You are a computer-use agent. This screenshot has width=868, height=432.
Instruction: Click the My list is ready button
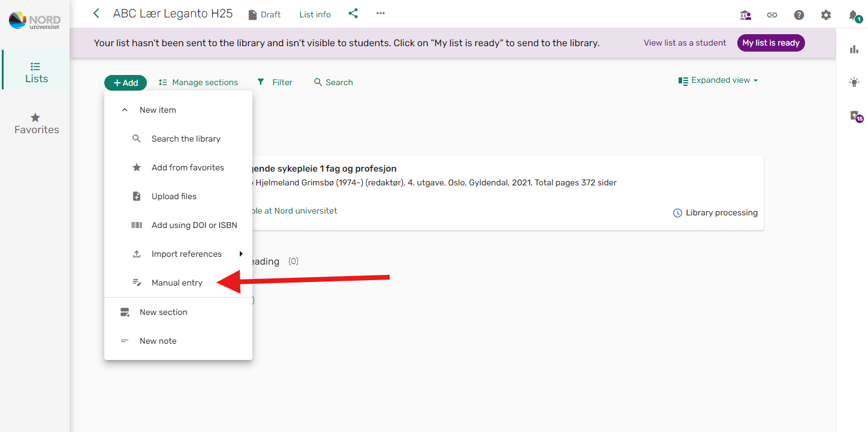771,43
